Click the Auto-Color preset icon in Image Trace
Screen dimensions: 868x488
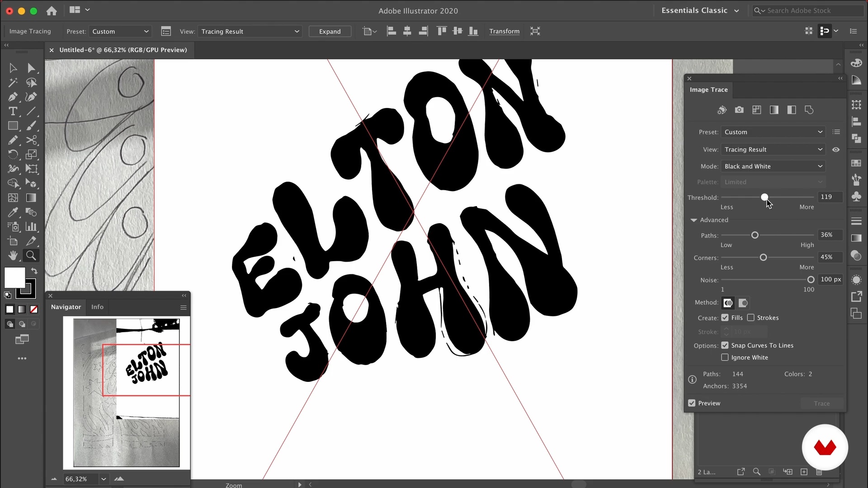pos(722,110)
